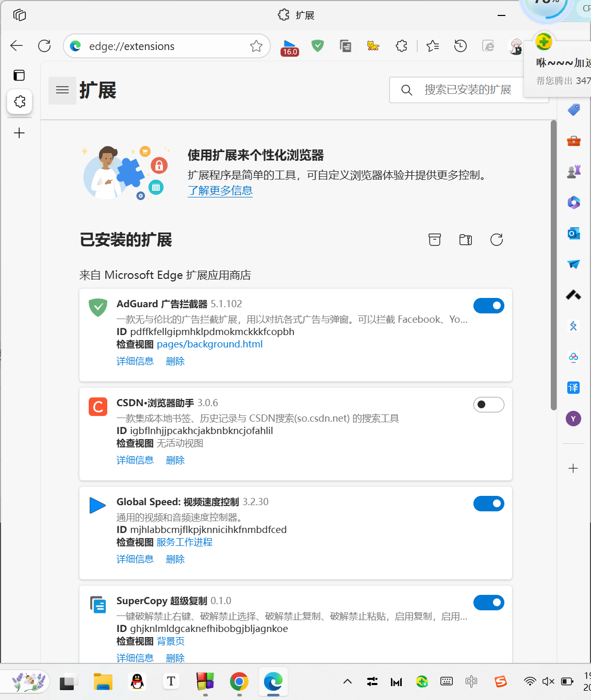
Task: Open a new tab with plus button
Action: (19, 133)
